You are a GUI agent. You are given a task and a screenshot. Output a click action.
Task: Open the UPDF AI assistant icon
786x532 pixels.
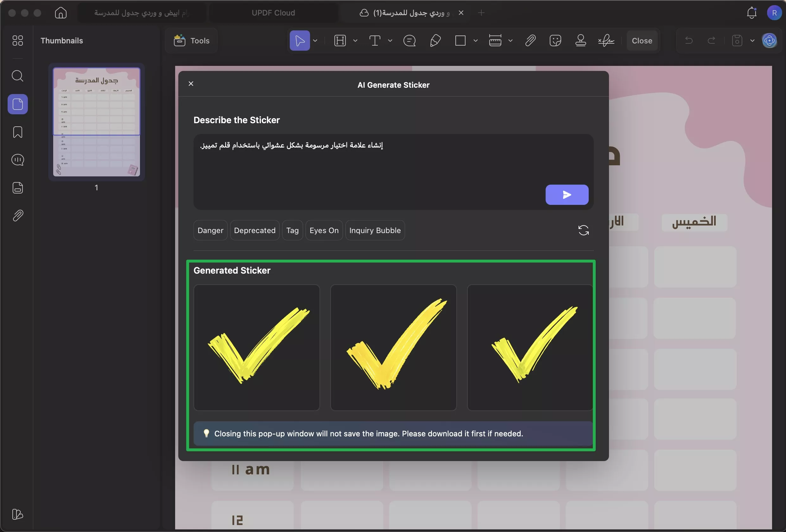click(x=769, y=41)
